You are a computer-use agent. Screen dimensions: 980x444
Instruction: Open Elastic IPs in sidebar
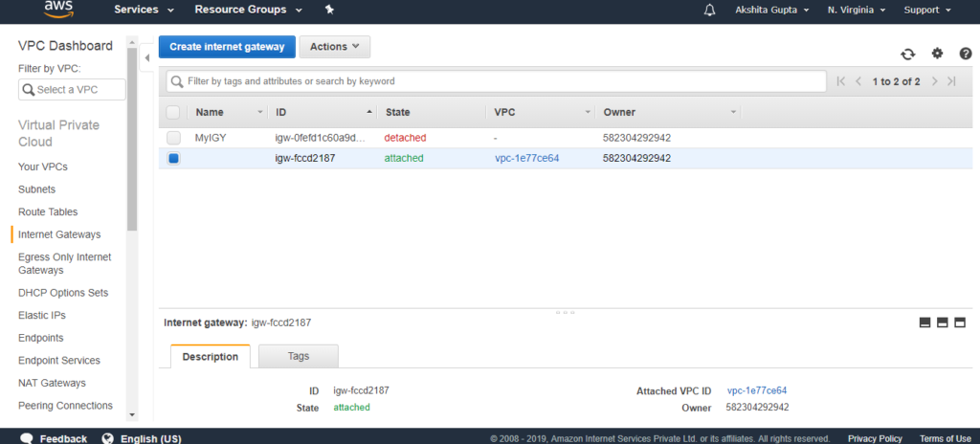coord(42,315)
